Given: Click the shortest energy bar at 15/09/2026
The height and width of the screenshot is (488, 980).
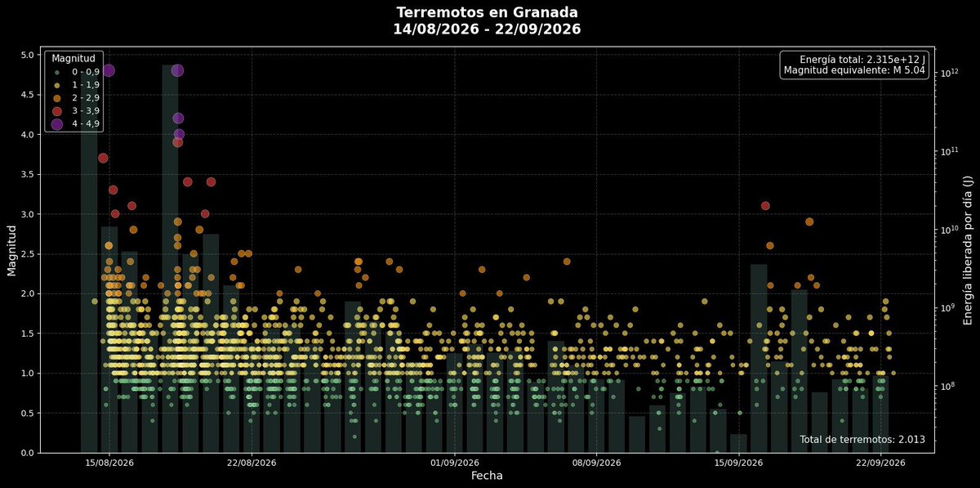Looking at the screenshot, I should [x=738, y=443].
